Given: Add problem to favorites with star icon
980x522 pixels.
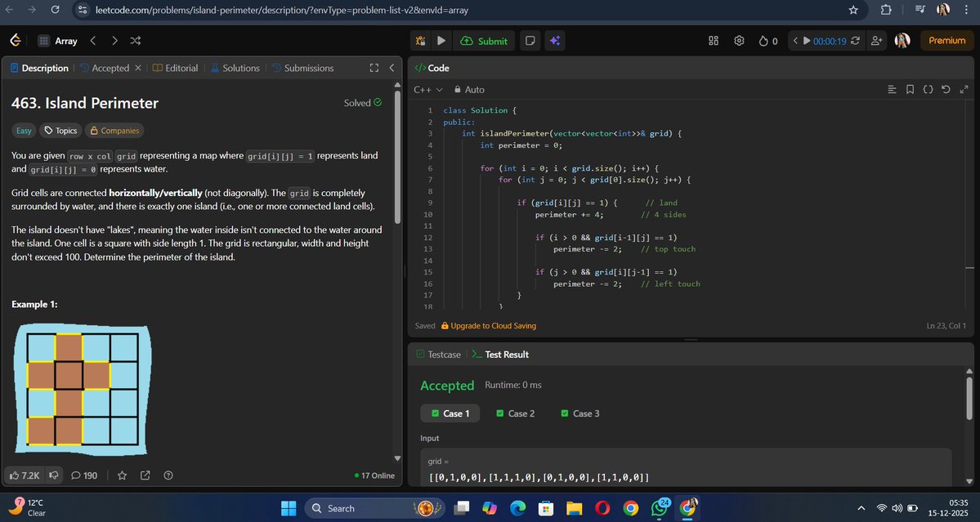Looking at the screenshot, I should pyautogui.click(x=122, y=475).
